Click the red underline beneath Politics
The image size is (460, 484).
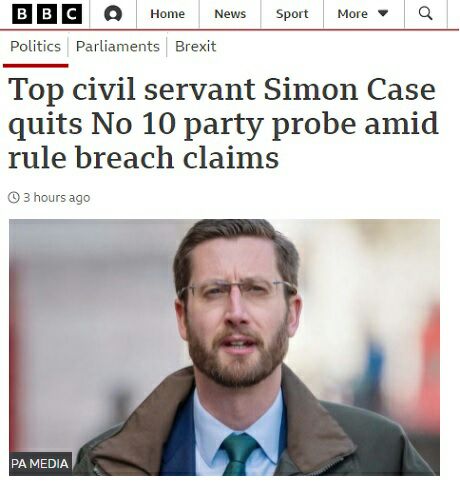pyautogui.click(x=36, y=66)
